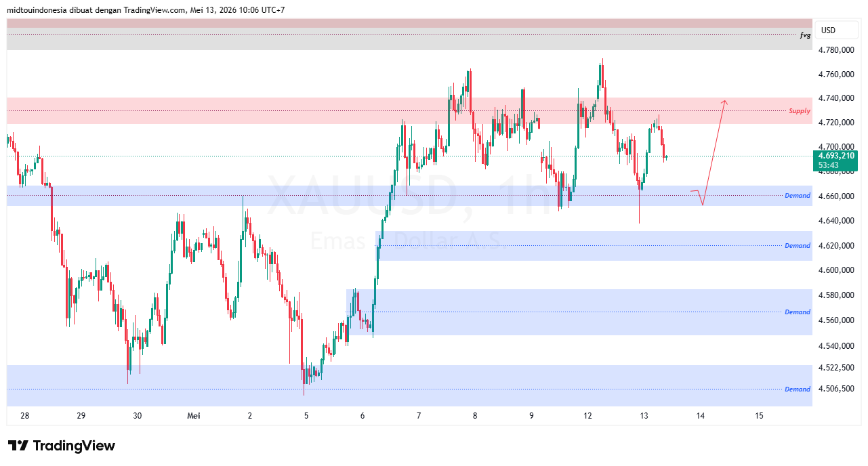Image resolution: width=868 pixels, height=466 pixels.
Task: Click price axis value 4.580,000
Action: point(836,295)
